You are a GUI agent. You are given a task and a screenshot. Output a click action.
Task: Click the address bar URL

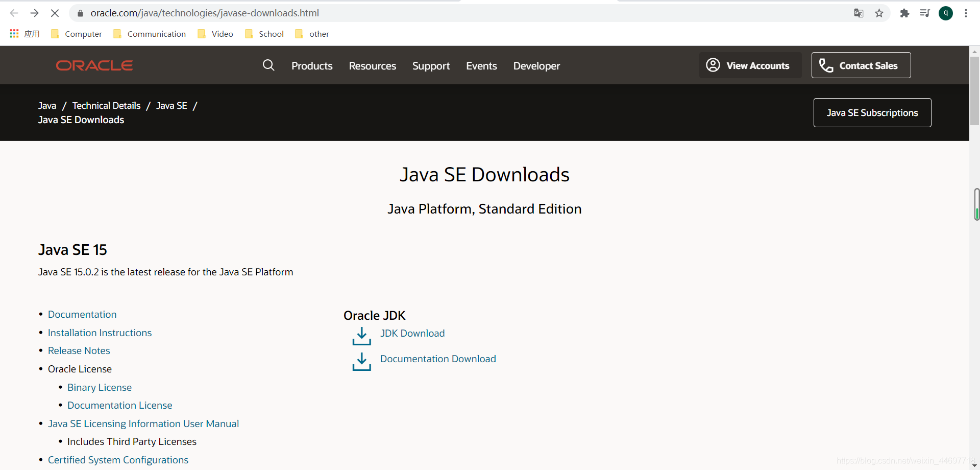205,13
